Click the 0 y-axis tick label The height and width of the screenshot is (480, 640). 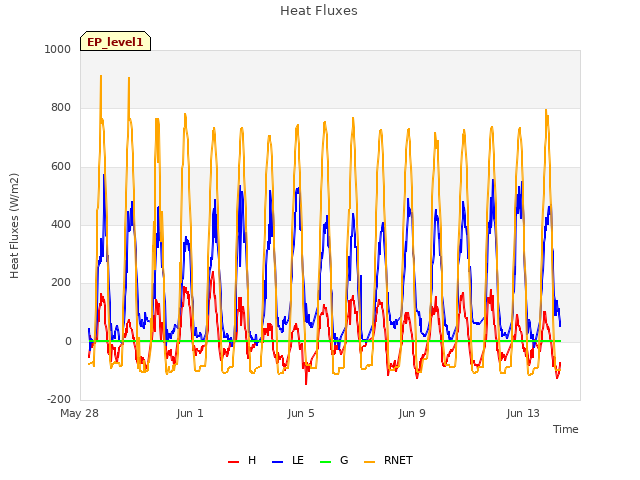(68, 342)
